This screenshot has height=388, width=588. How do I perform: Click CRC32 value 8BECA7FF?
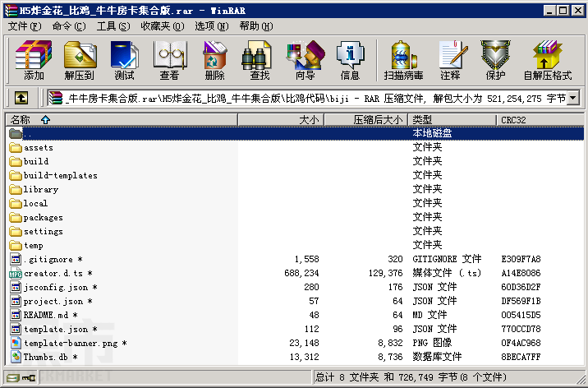click(521, 357)
